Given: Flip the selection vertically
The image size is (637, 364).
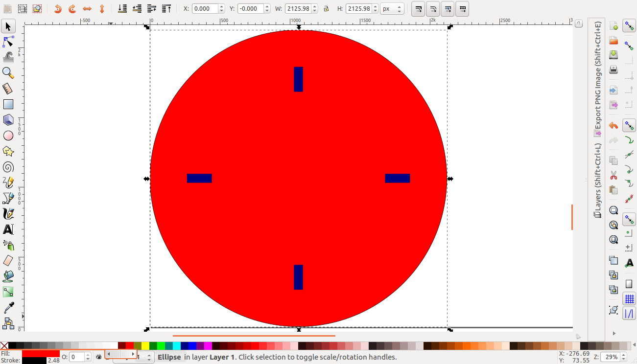Looking at the screenshot, I should point(102,9).
